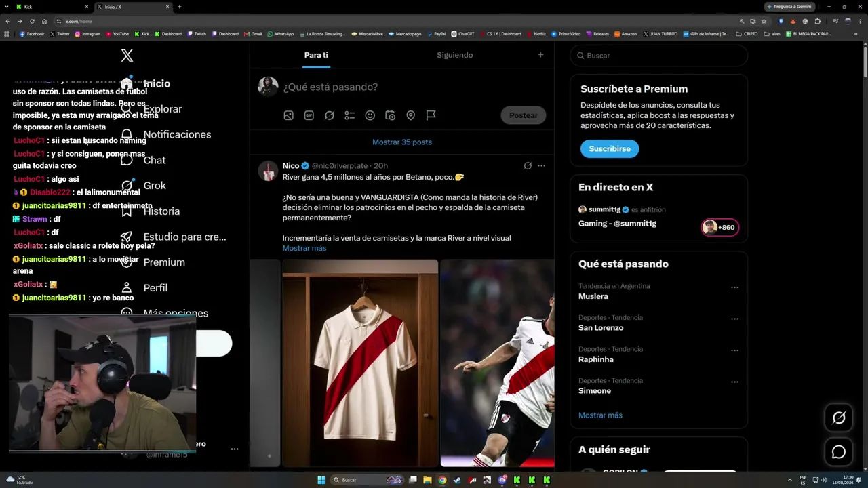Show hidden system tray icons
Screen dimensions: 868x488
790,480
